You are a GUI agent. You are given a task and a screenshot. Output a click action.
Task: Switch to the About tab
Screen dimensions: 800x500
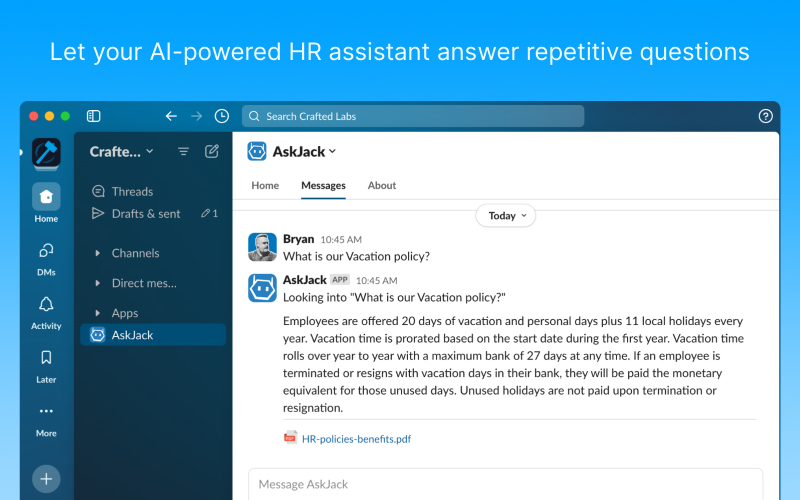click(382, 186)
